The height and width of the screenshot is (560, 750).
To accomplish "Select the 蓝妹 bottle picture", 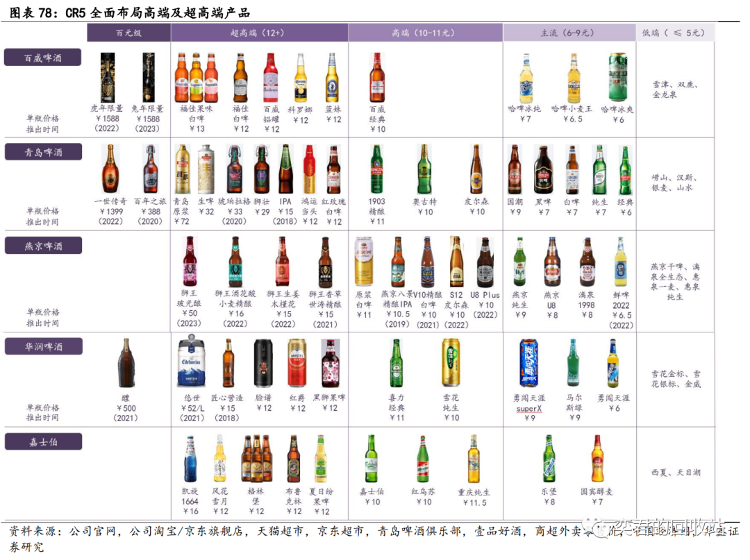I will click(x=332, y=78).
